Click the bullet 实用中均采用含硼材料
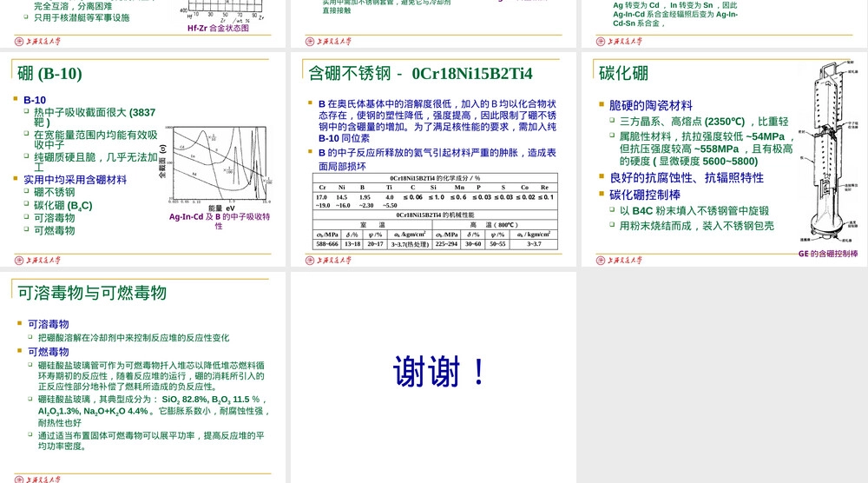The width and height of the screenshot is (868, 483). pyautogui.click(x=76, y=180)
